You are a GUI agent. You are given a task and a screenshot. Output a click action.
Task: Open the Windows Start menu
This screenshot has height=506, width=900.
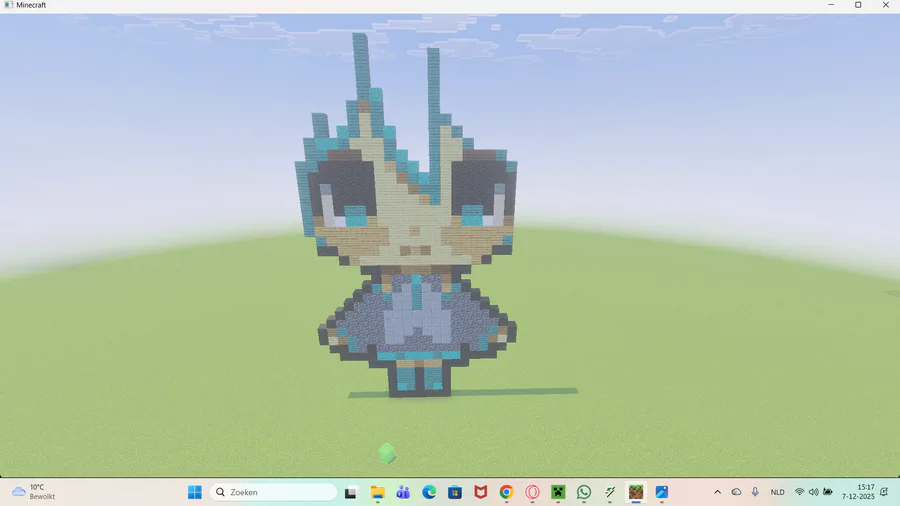tap(195, 492)
